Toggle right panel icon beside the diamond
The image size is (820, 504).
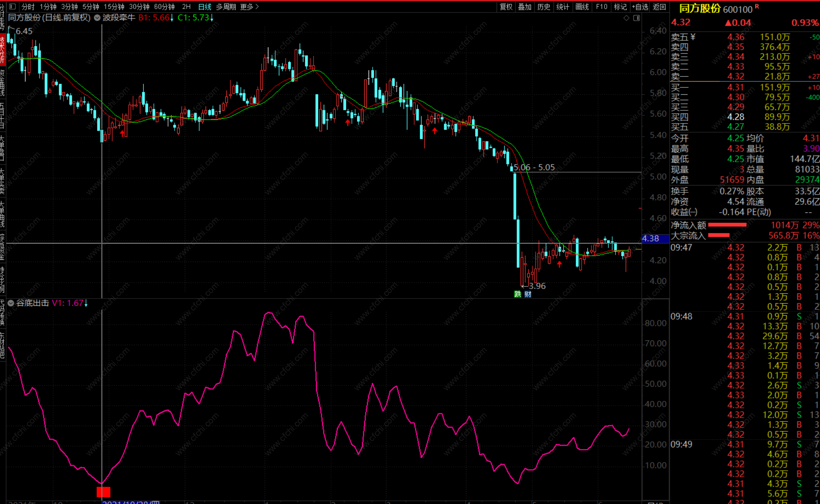tap(637, 18)
